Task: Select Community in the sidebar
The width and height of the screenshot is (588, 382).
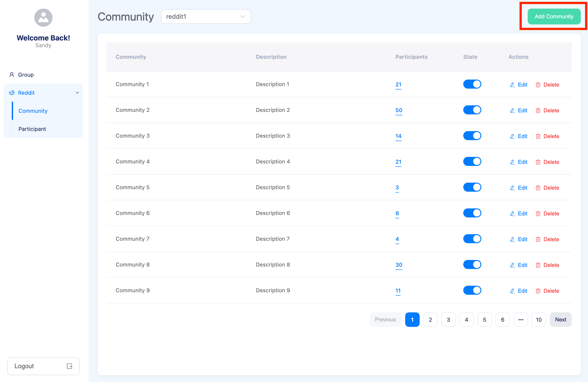Action: [33, 111]
